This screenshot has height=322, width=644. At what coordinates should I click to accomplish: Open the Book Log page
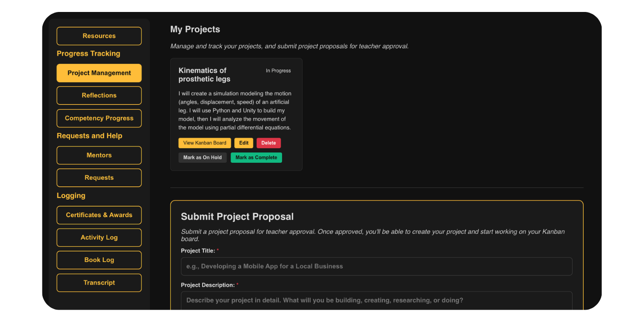(x=98, y=260)
